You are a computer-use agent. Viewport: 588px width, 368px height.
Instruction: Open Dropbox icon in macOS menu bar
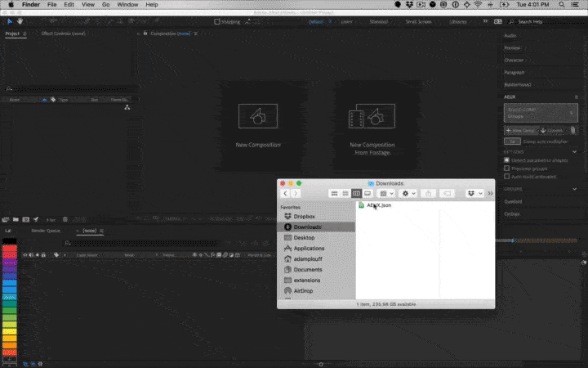click(409, 5)
